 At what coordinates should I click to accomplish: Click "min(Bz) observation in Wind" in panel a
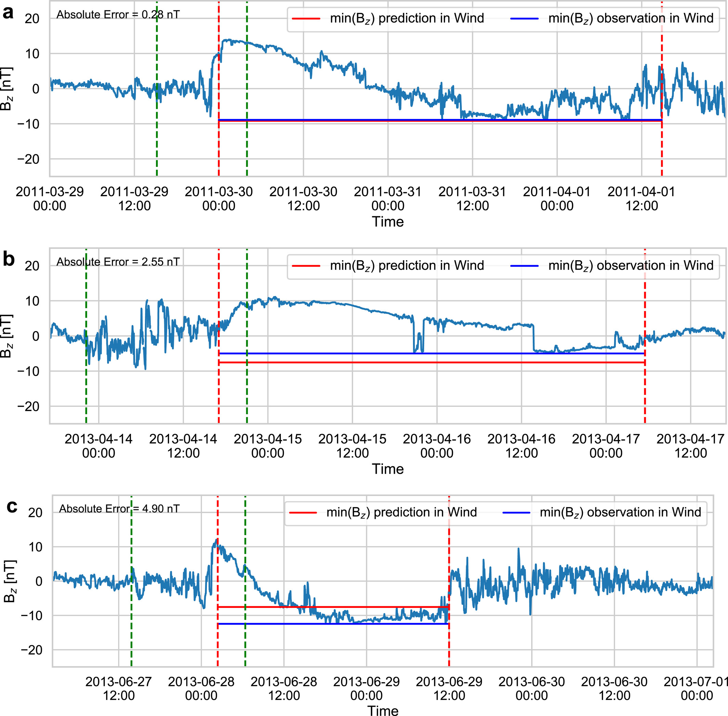coord(631,18)
